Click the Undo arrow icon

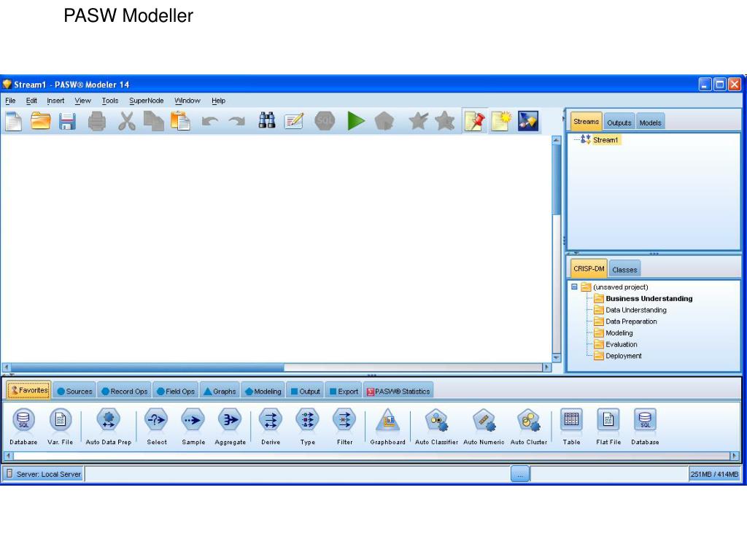pos(209,122)
